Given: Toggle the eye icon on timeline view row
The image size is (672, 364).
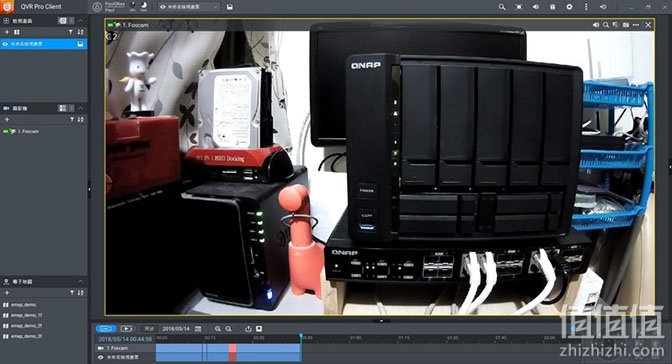Looking at the screenshot, I should pos(101,357).
